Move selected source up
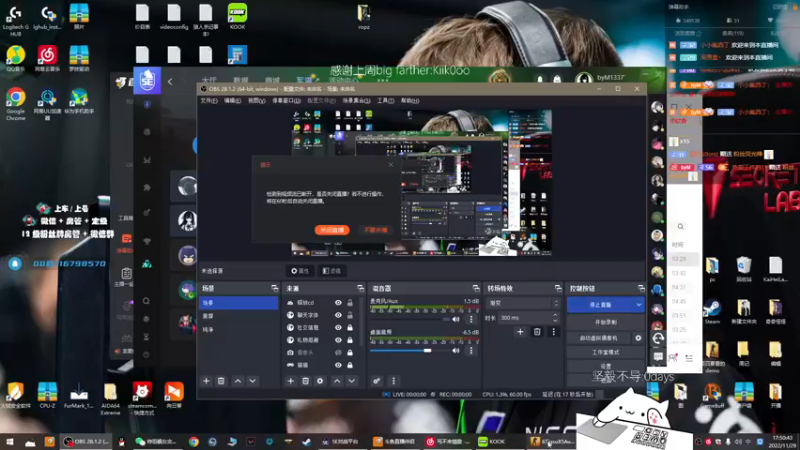 pos(337,381)
